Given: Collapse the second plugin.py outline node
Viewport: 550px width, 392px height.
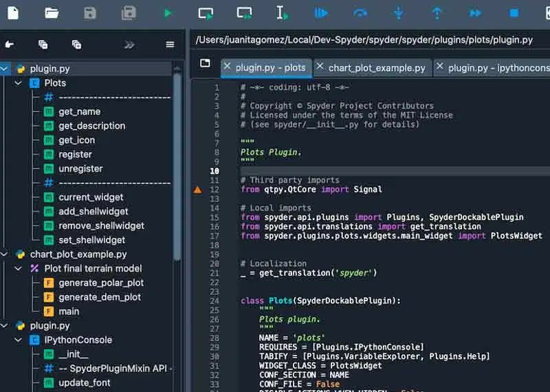Looking at the screenshot, I should click(3, 326).
